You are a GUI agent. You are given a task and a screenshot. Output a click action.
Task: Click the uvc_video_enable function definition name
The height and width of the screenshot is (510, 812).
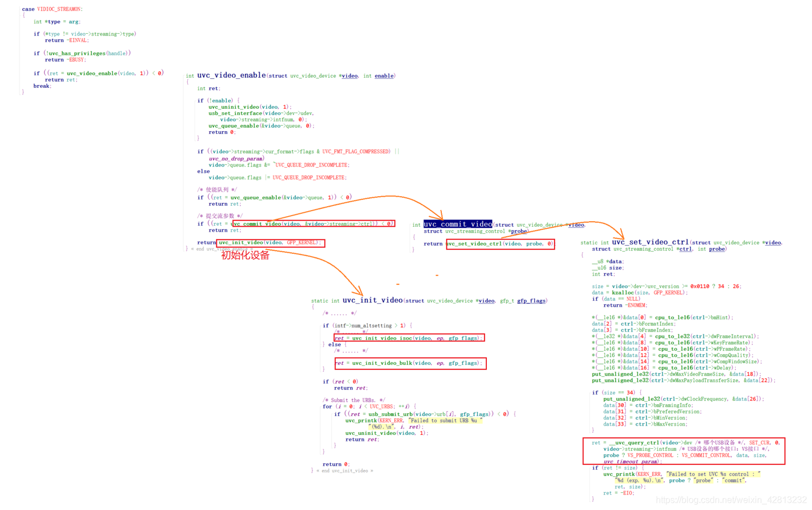[x=231, y=75]
